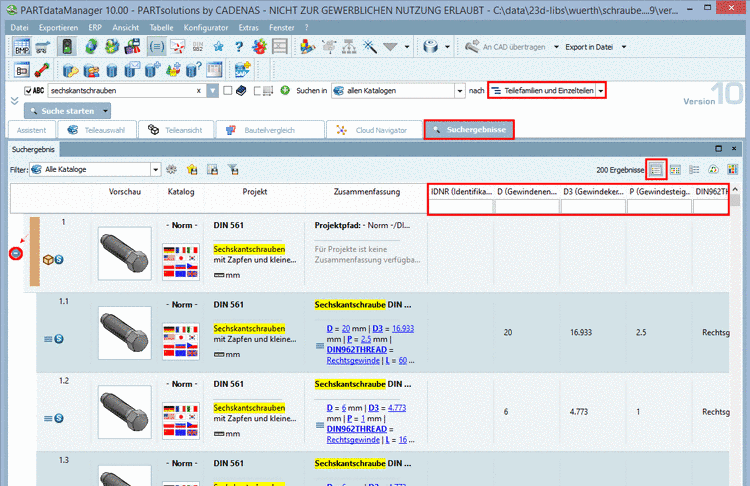
Task: Click the red wrench-like connector icon
Action: pos(43,70)
